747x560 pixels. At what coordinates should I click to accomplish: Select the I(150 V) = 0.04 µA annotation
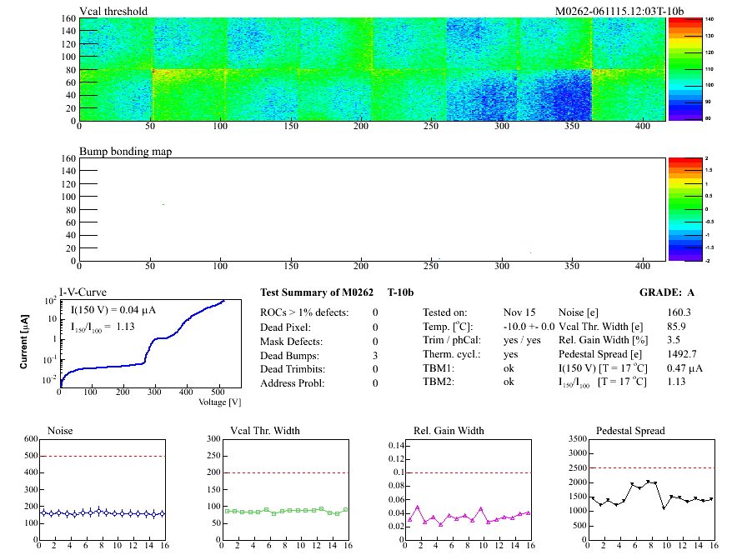tap(115, 310)
